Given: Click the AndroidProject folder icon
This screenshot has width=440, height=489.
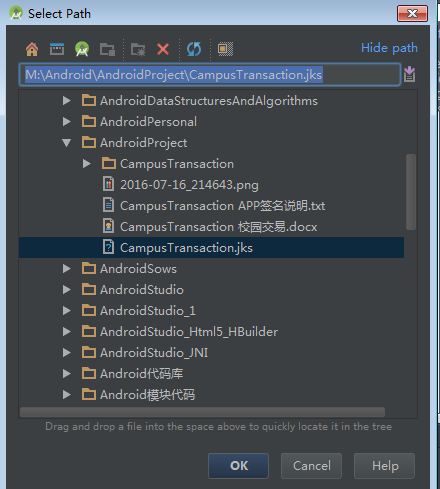Looking at the screenshot, I should (x=89, y=142).
